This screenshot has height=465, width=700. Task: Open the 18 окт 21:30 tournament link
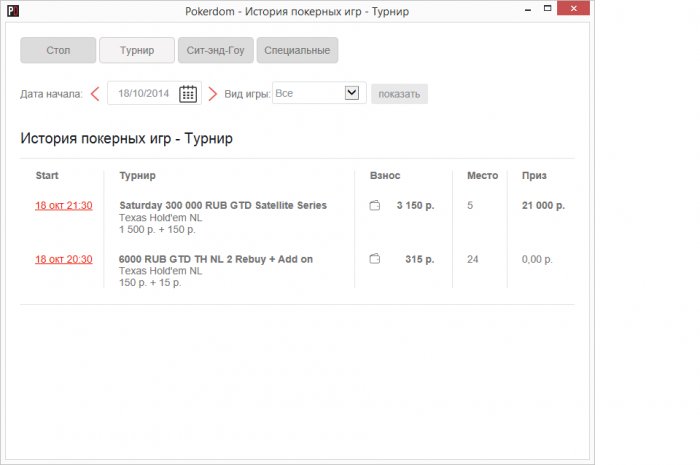tap(64, 205)
